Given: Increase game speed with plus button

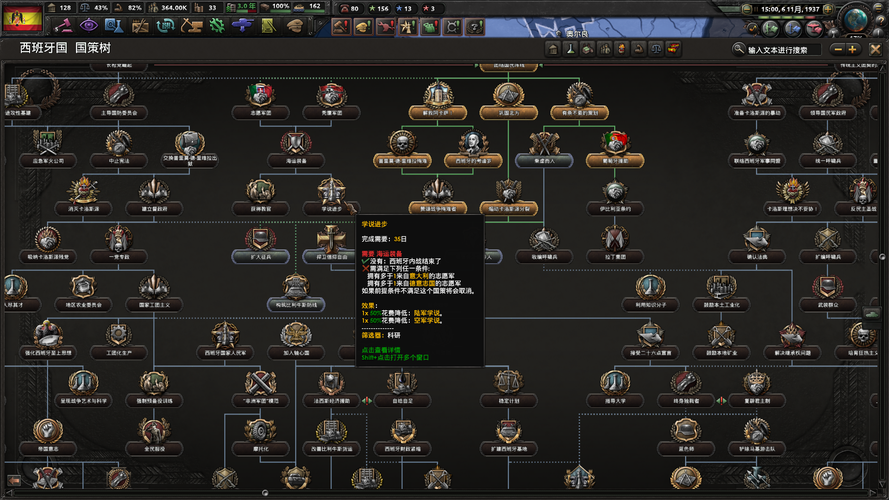Looking at the screenshot, I should (x=828, y=9).
